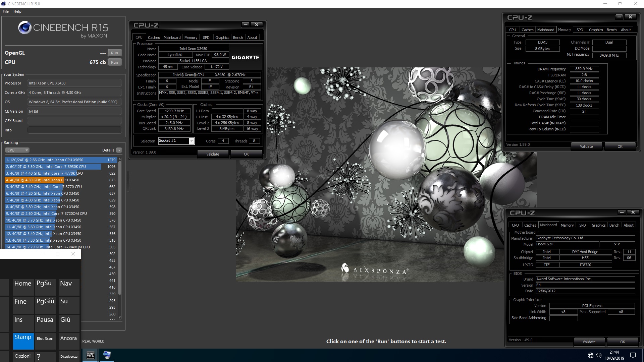Open SPD tab in the CPU window

click(x=206, y=38)
